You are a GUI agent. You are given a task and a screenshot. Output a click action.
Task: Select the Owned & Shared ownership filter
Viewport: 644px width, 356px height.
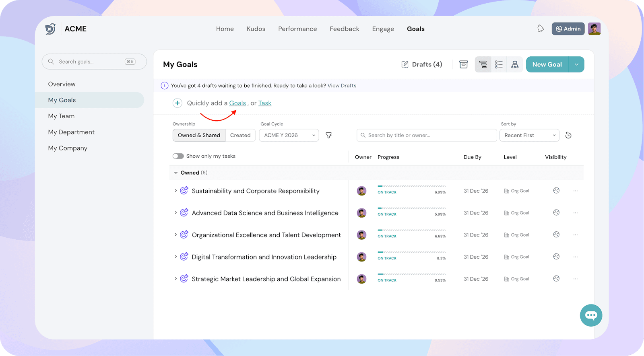[x=199, y=136]
